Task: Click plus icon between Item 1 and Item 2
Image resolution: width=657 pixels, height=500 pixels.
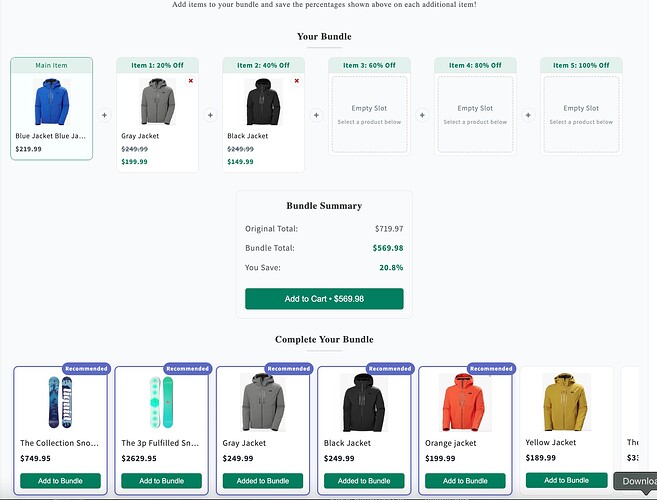Action: point(210,115)
